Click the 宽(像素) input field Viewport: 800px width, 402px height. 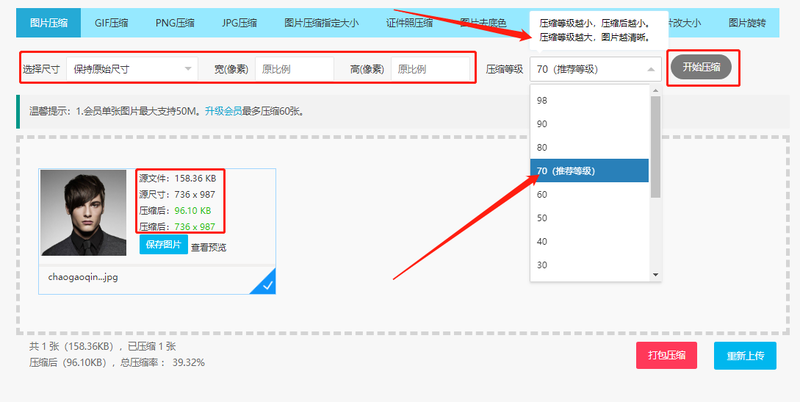(294, 69)
